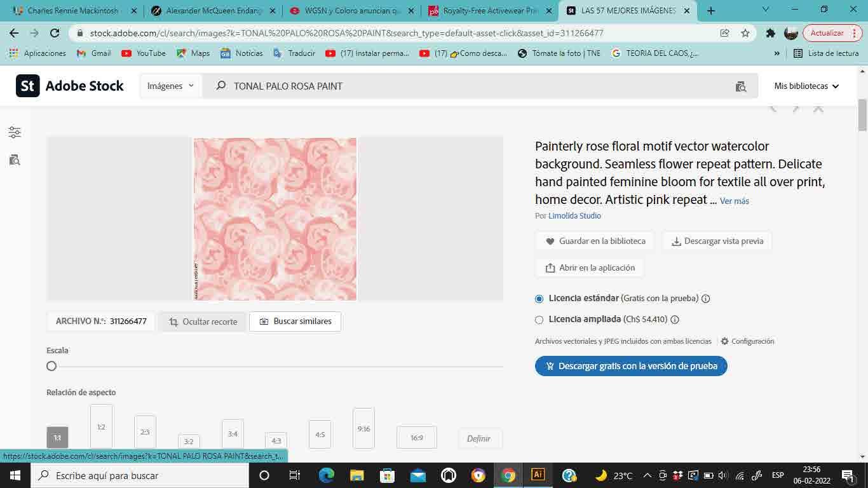
Task: Open the filters panel icon in left sidebar
Action: point(15,132)
